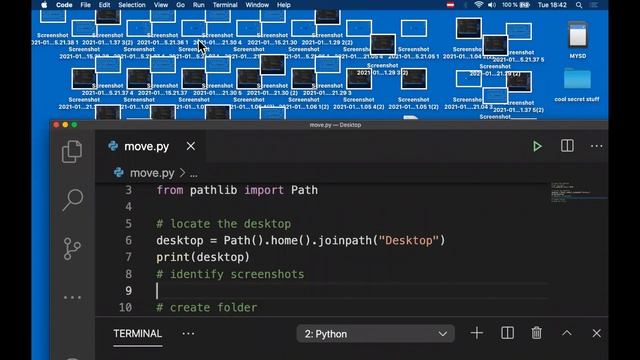Viewport: 640px width, 360px height.
Task: Click the word pathlib on line 3
Action: pos(213,190)
